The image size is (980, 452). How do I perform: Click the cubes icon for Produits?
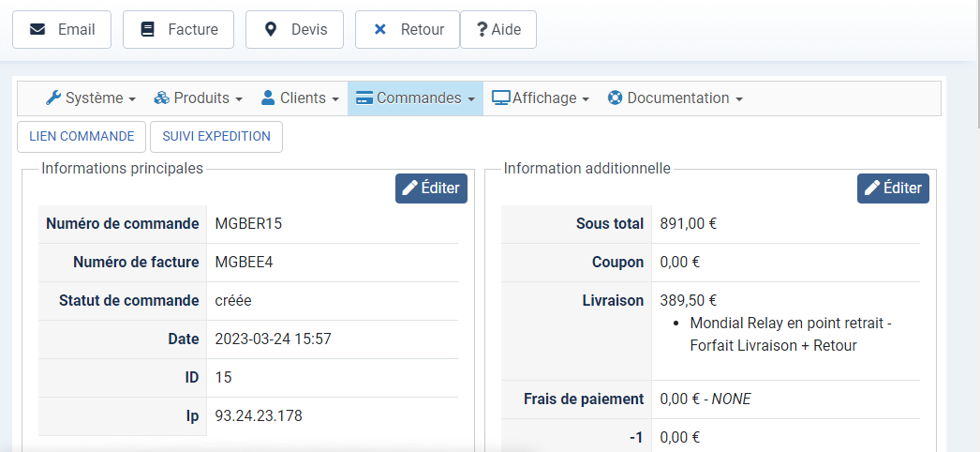pos(161,98)
